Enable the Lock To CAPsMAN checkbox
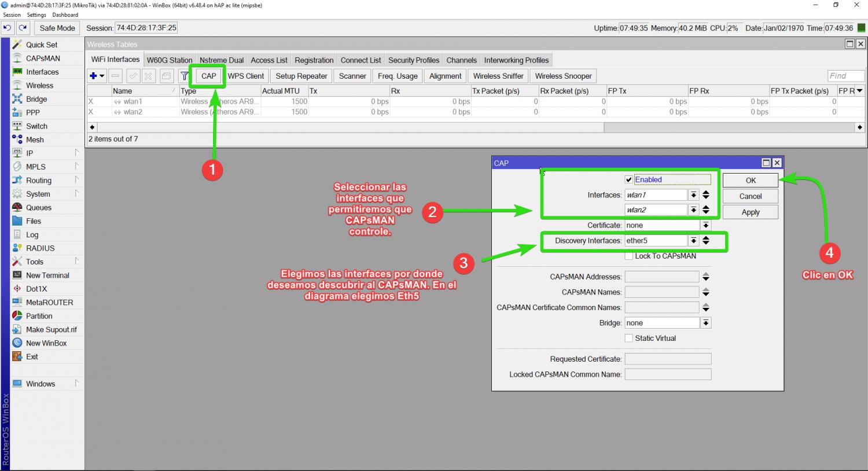This screenshot has width=868, height=471. pyautogui.click(x=629, y=256)
